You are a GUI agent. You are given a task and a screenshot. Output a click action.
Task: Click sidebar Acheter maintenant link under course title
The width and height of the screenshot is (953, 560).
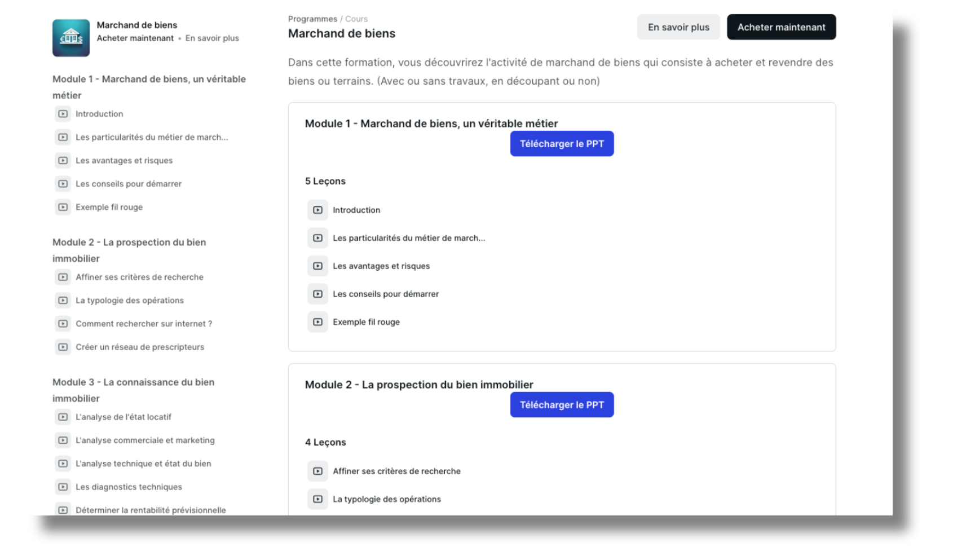(x=135, y=38)
